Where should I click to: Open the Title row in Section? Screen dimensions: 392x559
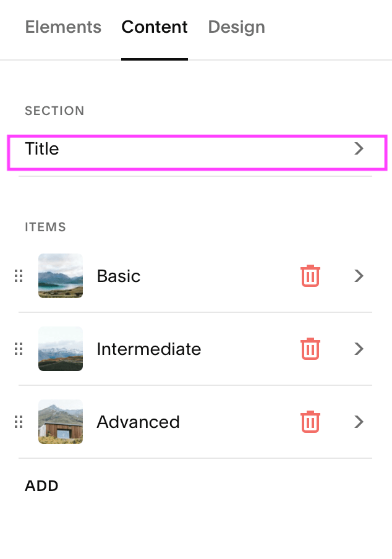197,153
